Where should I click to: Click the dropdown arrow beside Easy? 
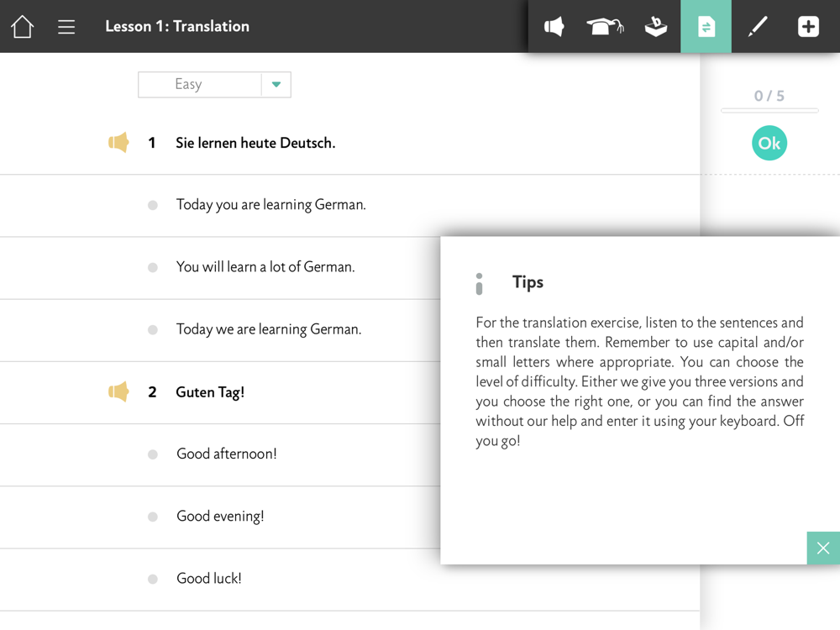[276, 85]
